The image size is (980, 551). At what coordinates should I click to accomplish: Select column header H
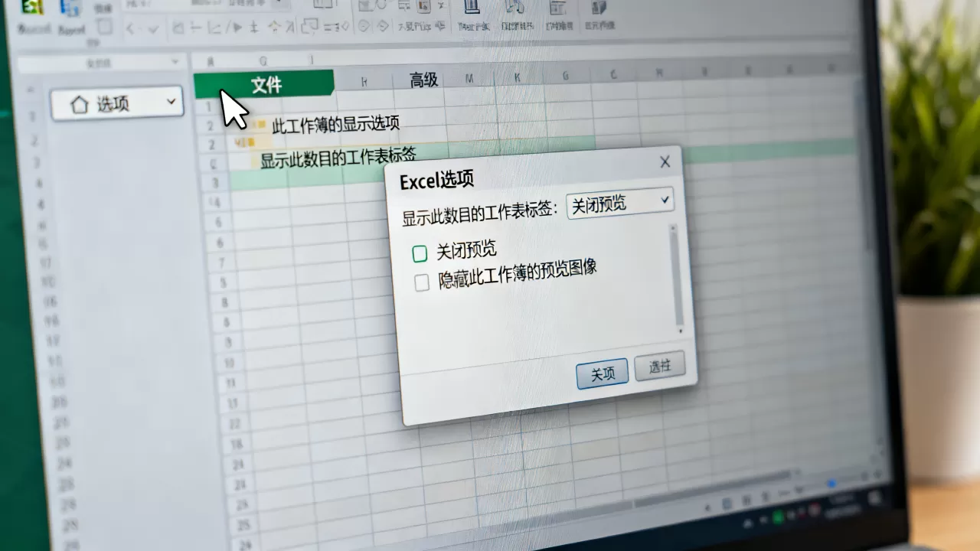click(364, 80)
